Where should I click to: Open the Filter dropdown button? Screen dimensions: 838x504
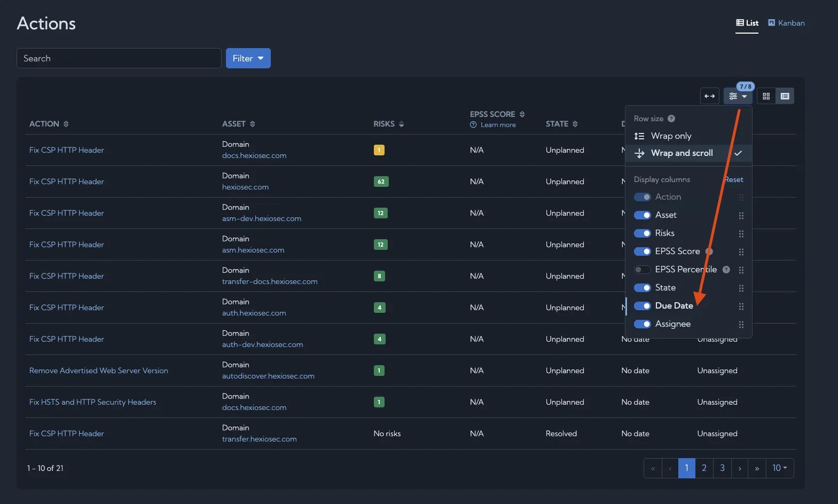(248, 58)
